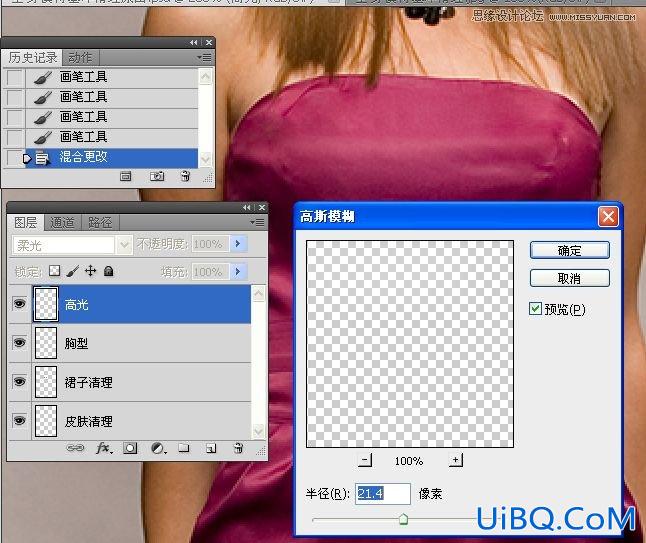This screenshot has width=646, height=543.
Task: Set history brush source for fourth 画笔工具 state
Action: tap(14, 137)
